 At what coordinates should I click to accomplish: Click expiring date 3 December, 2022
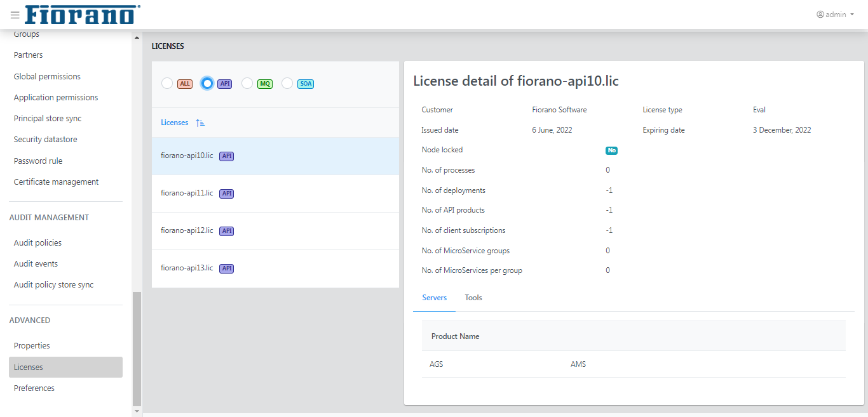click(782, 130)
